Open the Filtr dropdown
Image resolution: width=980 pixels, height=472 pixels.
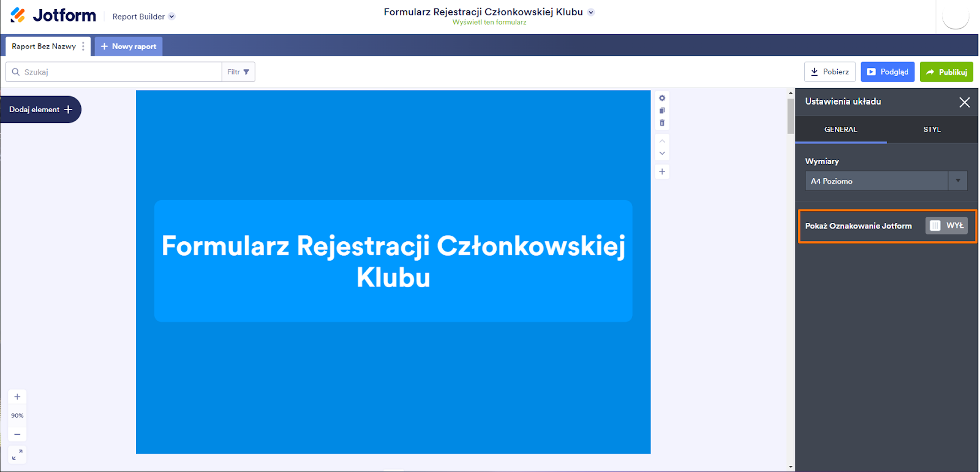238,72
